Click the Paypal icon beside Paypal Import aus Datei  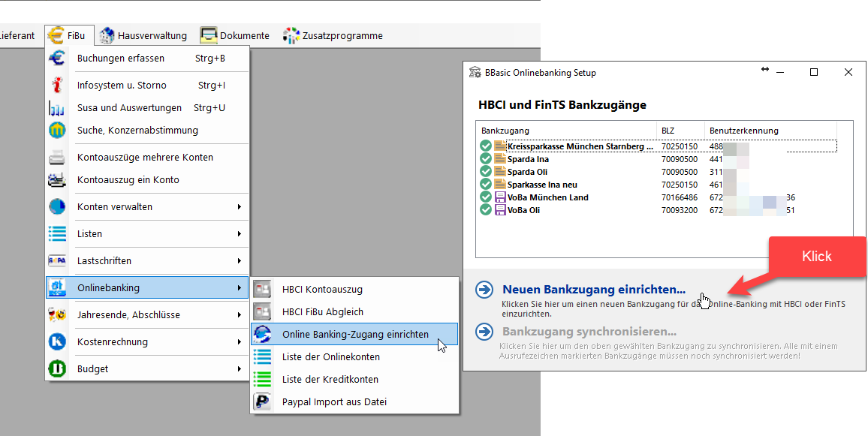pyautogui.click(x=262, y=402)
